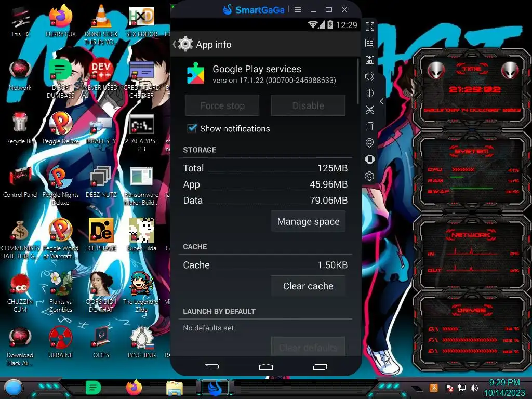Image resolution: width=532 pixels, height=399 pixels.
Task: Click the scissors screenshot icon
Action: coord(370,110)
